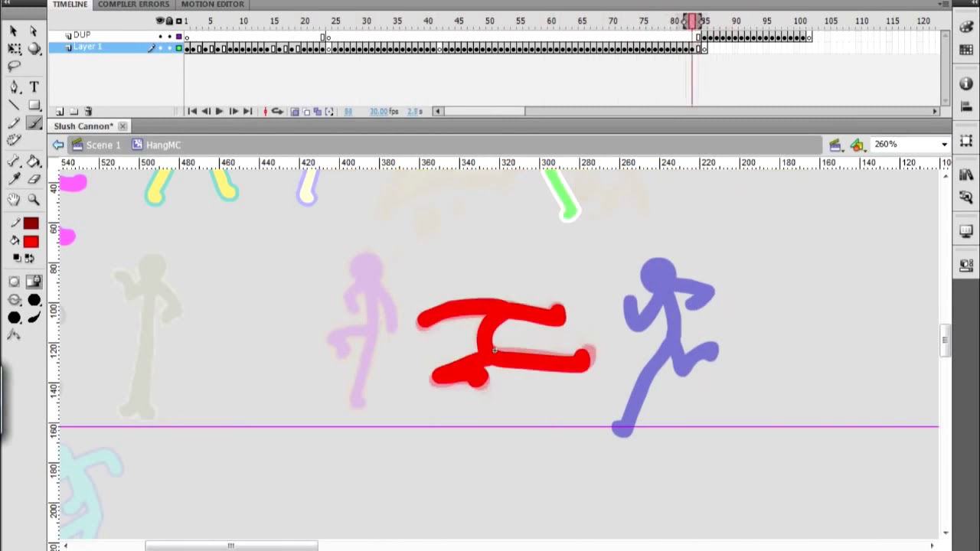Select the Lasso tool
980x551 pixels.
click(14, 67)
